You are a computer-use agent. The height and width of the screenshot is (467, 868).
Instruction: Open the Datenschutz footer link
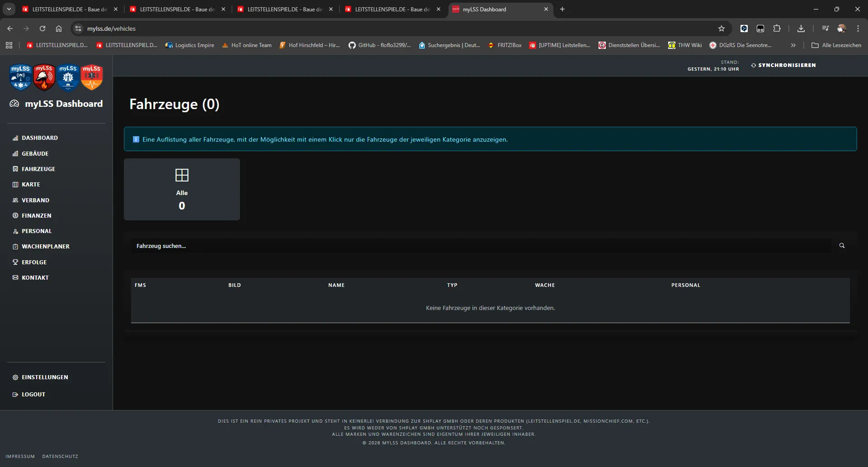point(60,457)
